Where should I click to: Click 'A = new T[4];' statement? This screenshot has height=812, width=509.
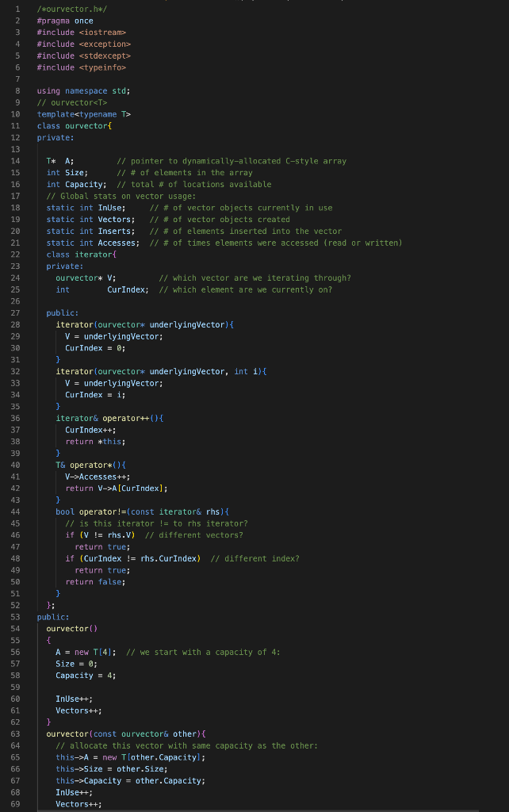point(86,652)
